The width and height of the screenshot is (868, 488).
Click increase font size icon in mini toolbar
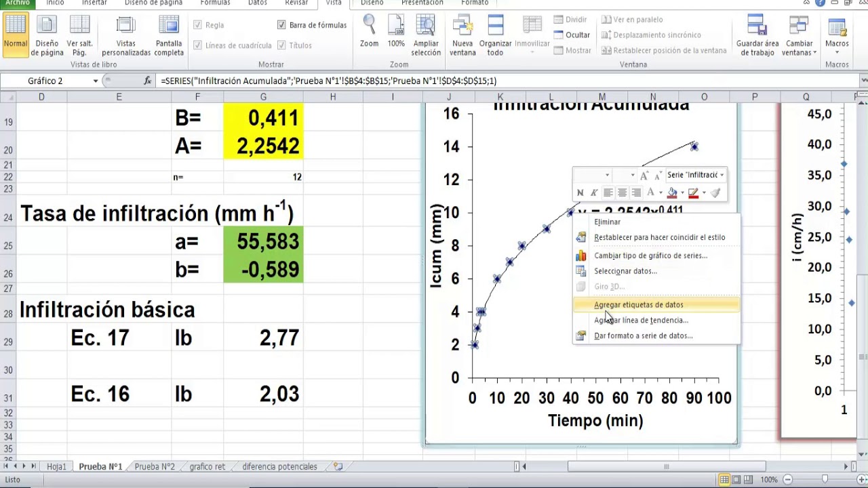[x=644, y=176]
